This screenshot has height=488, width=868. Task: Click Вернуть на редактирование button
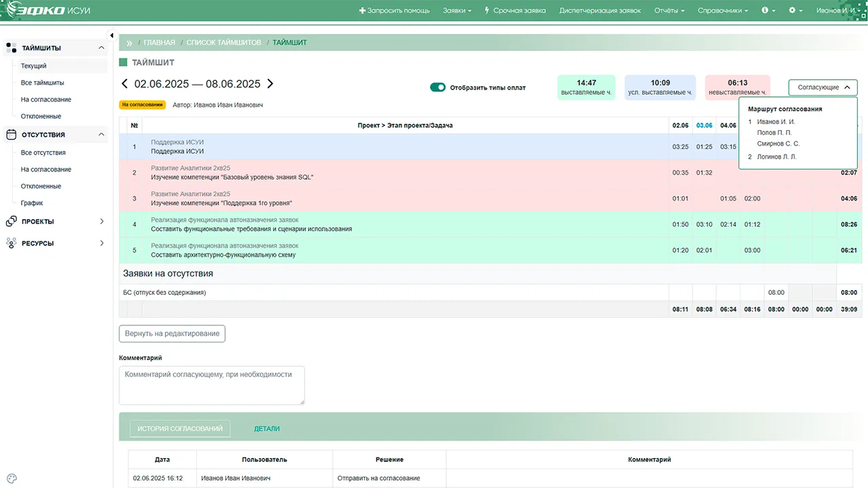[172, 333]
